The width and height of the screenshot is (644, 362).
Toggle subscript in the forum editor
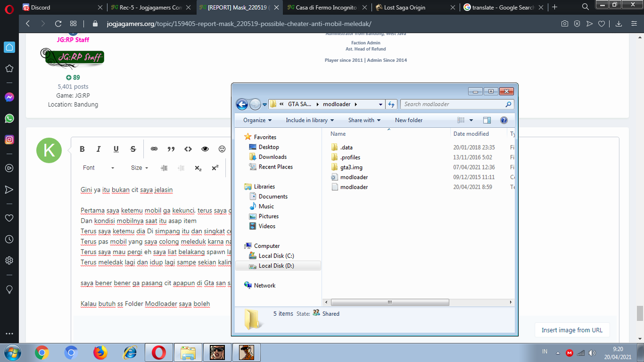click(198, 168)
